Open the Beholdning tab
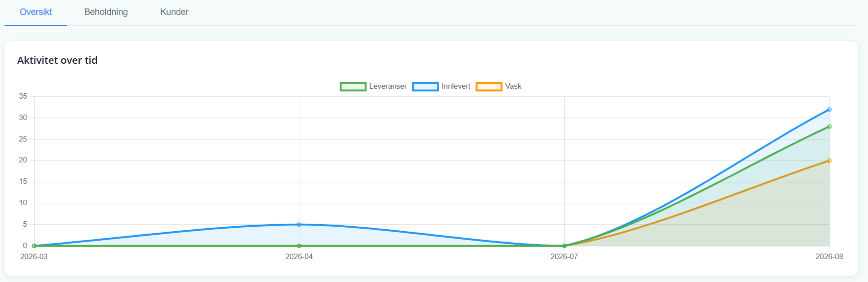Image resolution: width=868 pixels, height=282 pixels. click(x=106, y=12)
